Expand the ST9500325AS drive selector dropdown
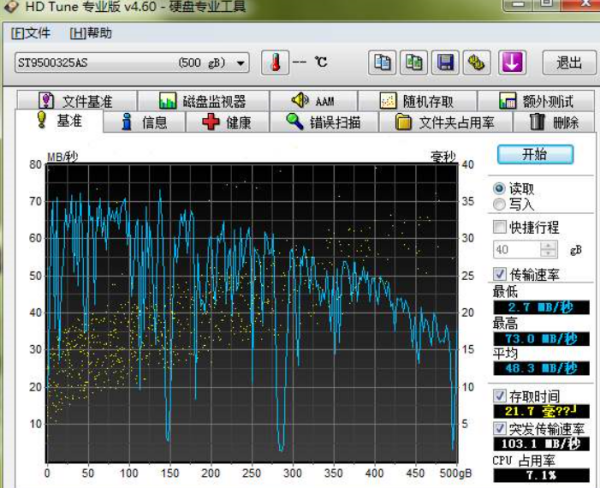Screen dimensions: 600x488 point(242,63)
